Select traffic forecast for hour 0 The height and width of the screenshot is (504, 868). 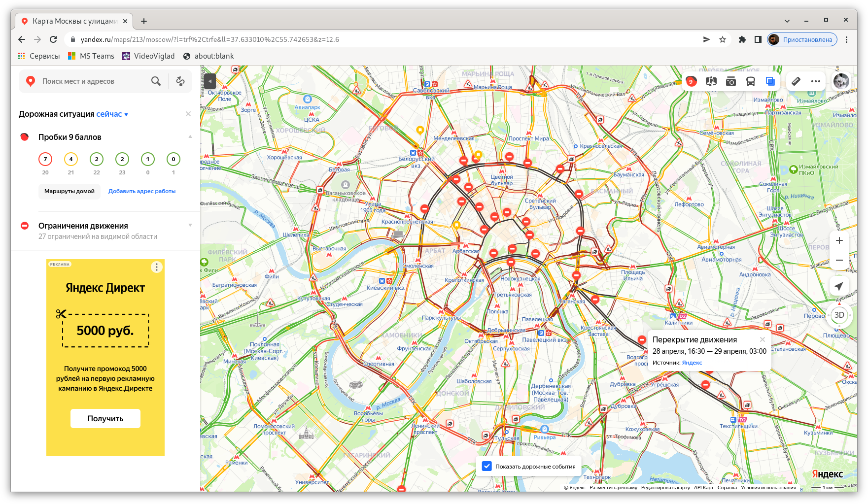148,159
